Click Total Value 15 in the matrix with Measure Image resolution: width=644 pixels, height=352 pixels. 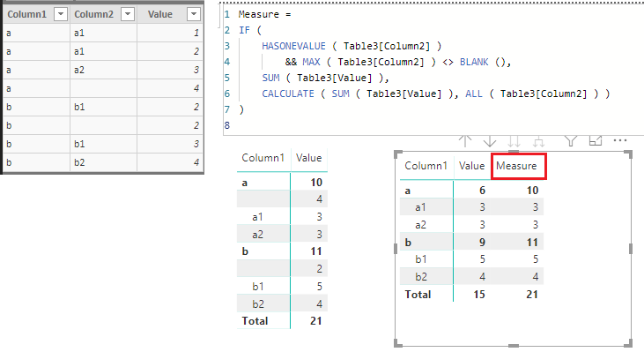(479, 295)
